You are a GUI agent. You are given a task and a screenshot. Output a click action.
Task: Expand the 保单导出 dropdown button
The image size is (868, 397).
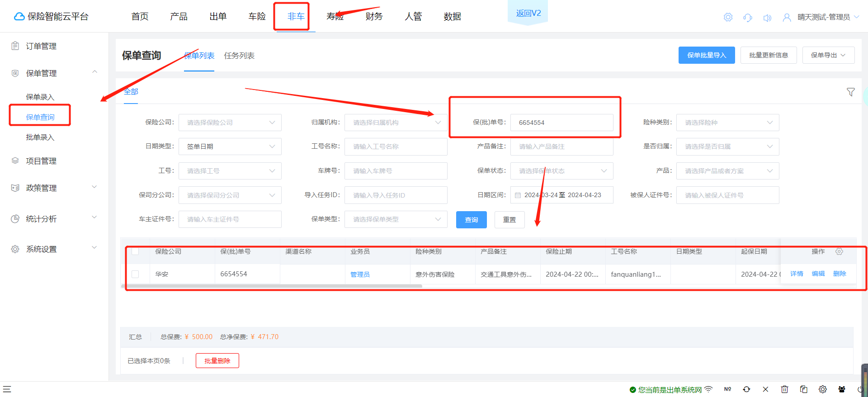pyautogui.click(x=828, y=55)
